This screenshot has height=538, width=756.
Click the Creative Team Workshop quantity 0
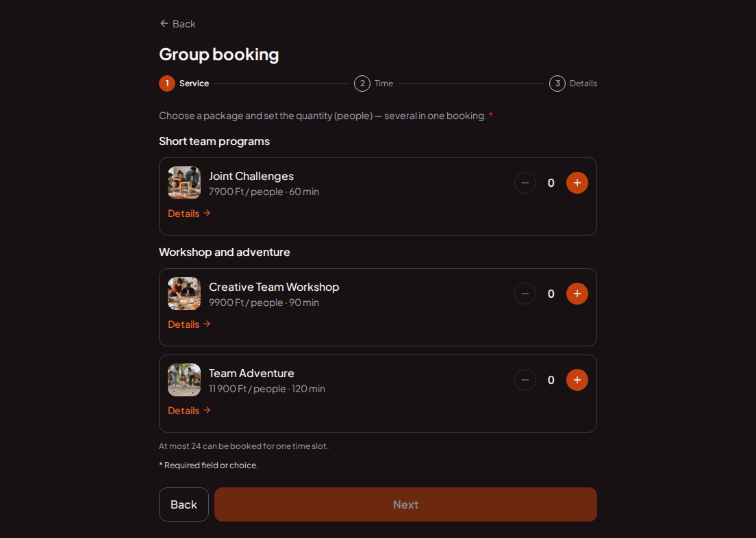(x=551, y=294)
